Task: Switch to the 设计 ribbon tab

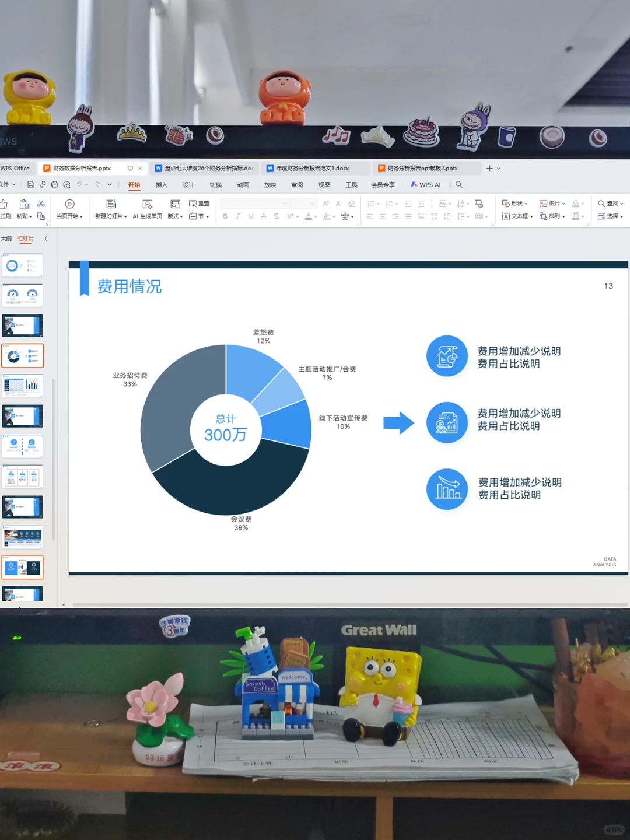Action: pyautogui.click(x=188, y=185)
